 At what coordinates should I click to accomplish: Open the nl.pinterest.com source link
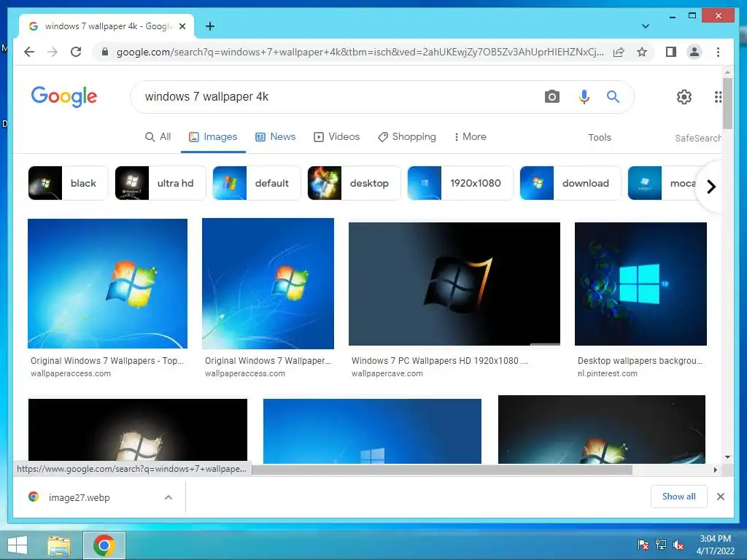(x=607, y=373)
